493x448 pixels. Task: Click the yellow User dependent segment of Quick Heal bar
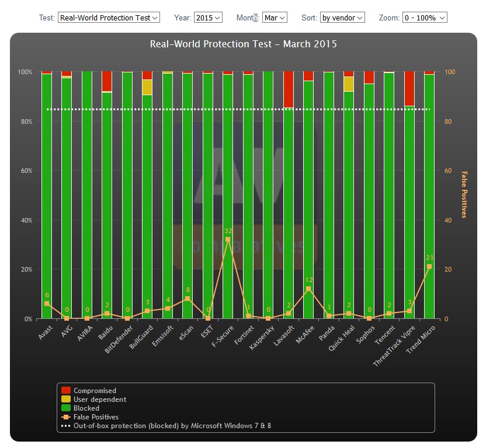[x=349, y=84]
